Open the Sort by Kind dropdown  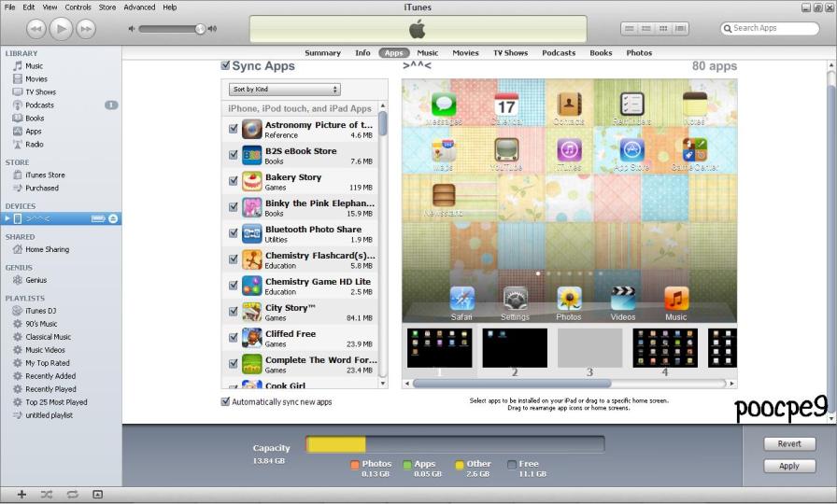pos(285,89)
